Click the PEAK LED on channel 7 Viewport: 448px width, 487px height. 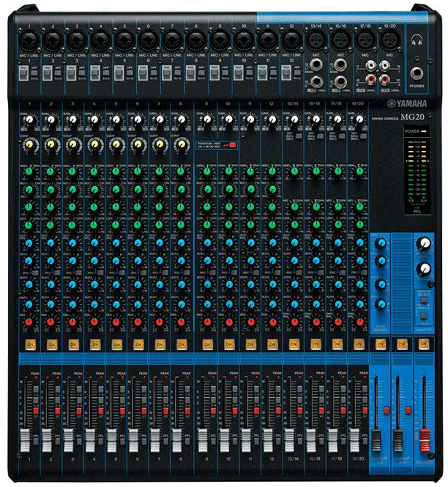click(x=166, y=378)
